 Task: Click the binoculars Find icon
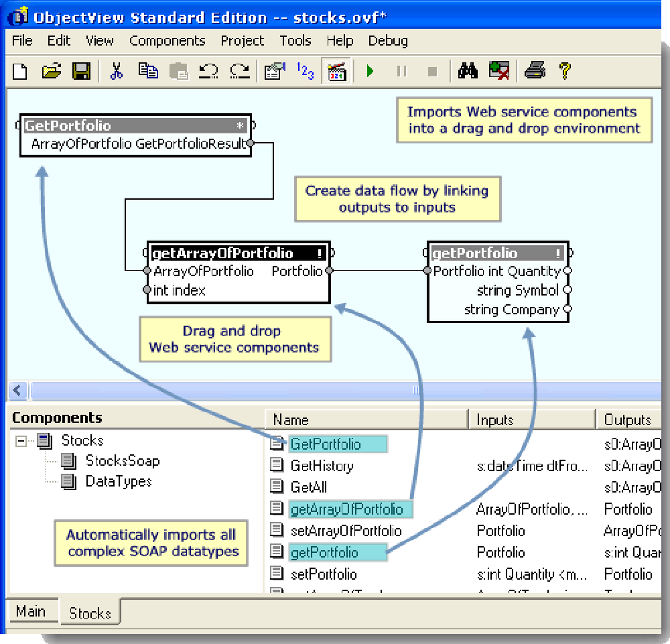point(468,71)
